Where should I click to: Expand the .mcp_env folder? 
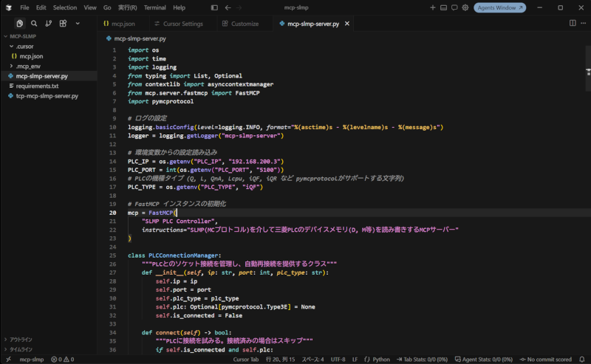point(49,66)
